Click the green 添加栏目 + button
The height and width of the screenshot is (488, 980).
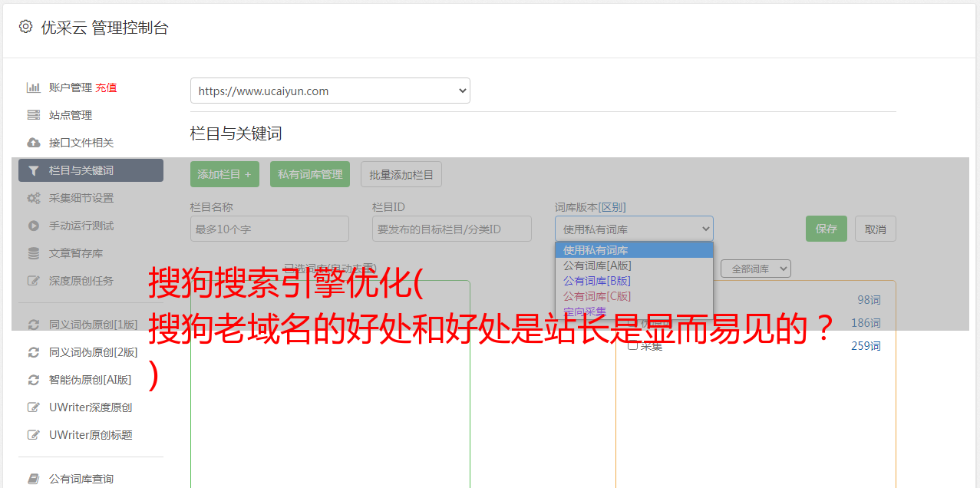(x=225, y=174)
